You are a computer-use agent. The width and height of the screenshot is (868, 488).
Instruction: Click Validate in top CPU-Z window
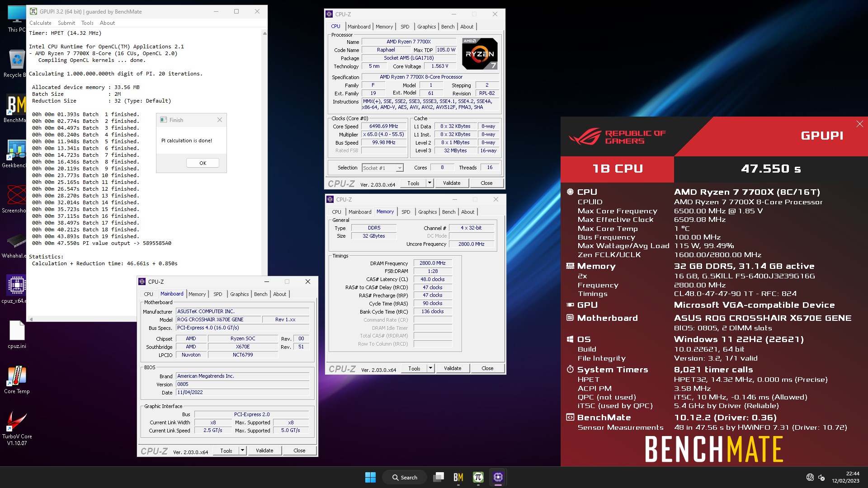[452, 183]
